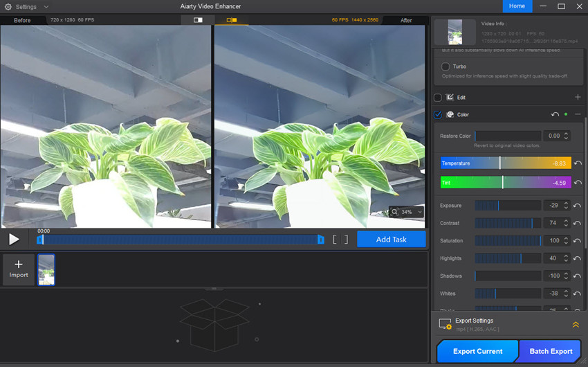588x367 pixels.
Task: Click the panel divider collapse handle
Action: pyautogui.click(x=214, y=289)
